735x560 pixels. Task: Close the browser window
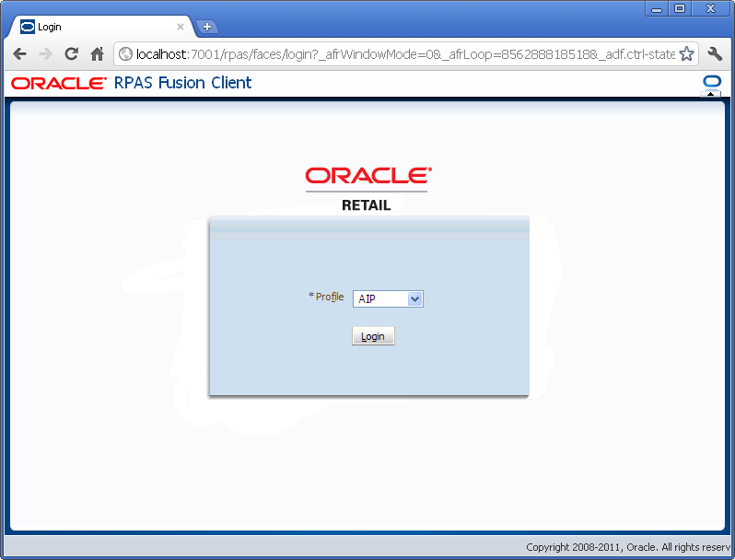[711, 9]
